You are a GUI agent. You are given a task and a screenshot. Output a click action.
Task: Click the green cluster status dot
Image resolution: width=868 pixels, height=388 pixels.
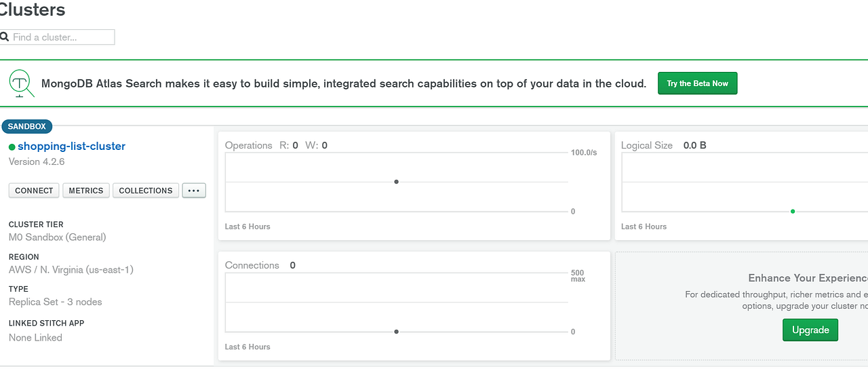[x=12, y=147]
